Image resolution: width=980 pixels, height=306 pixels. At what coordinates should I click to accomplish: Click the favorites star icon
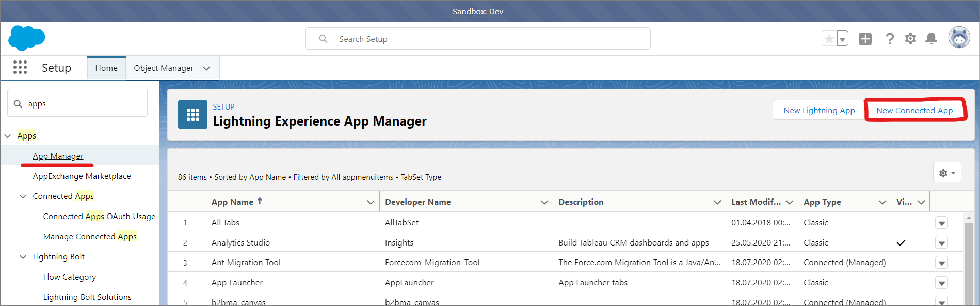(x=829, y=39)
